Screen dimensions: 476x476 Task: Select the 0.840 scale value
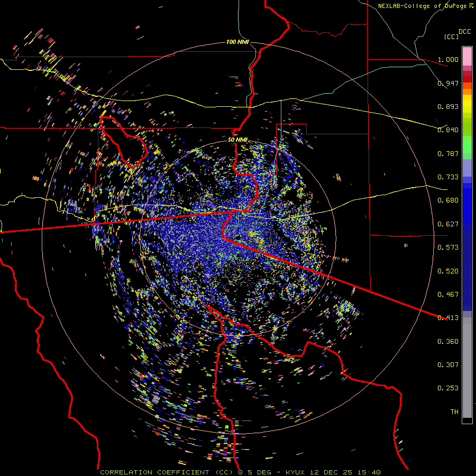448,130
